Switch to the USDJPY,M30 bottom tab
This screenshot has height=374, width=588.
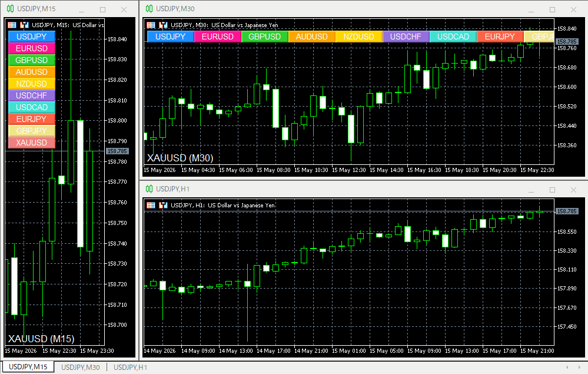coord(80,368)
